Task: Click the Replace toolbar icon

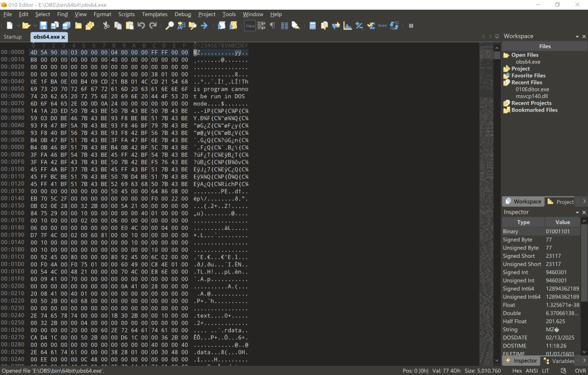Action: click(x=181, y=25)
